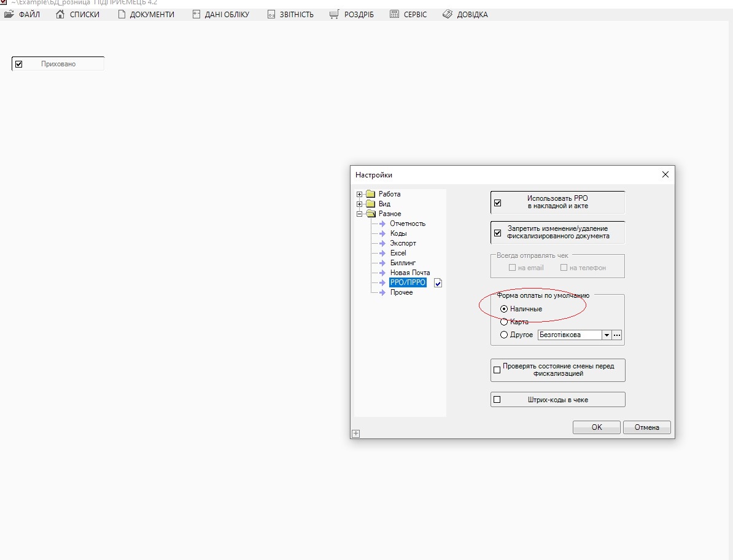Expand the Работа tree node

[x=360, y=194]
